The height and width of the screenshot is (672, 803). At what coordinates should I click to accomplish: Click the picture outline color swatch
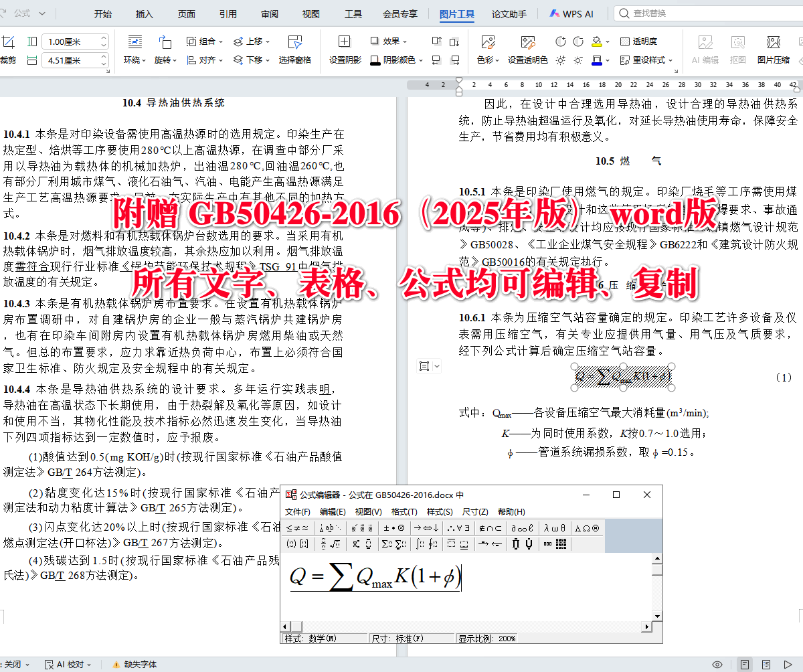click(597, 60)
